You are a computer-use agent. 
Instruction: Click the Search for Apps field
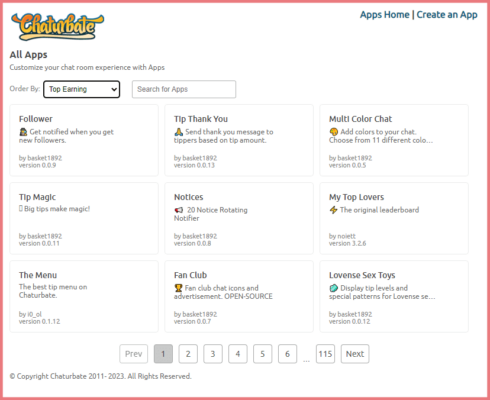tap(184, 89)
